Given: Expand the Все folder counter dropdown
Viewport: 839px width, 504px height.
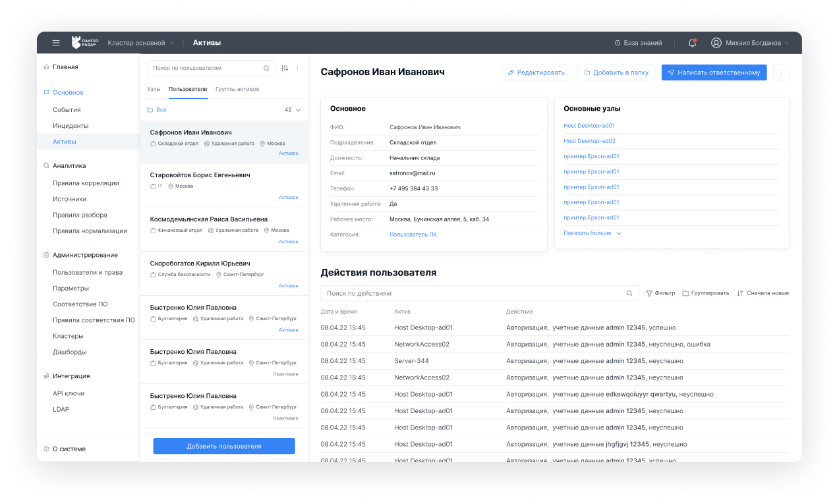Looking at the screenshot, I should click(293, 110).
